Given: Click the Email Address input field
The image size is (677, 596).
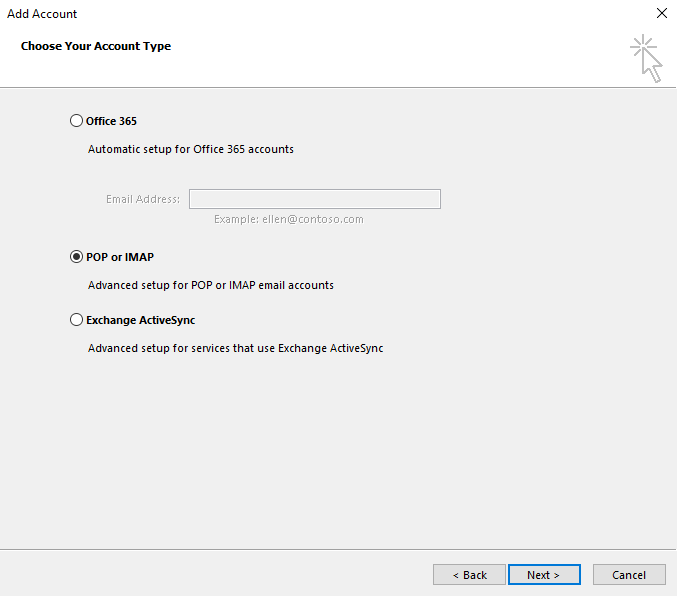Looking at the screenshot, I should pyautogui.click(x=315, y=199).
